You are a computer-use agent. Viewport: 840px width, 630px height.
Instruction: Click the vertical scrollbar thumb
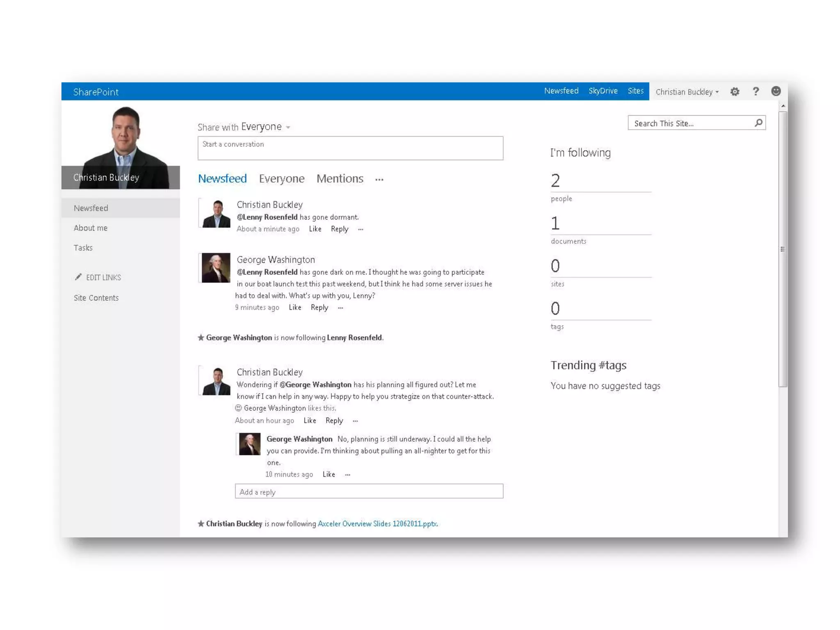(x=783, y=249)
